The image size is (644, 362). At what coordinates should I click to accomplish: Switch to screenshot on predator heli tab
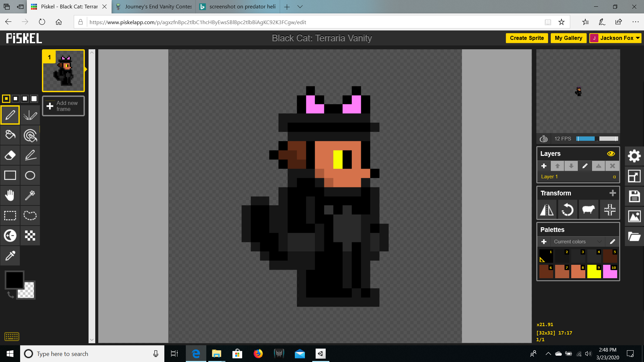click(238, 7)
